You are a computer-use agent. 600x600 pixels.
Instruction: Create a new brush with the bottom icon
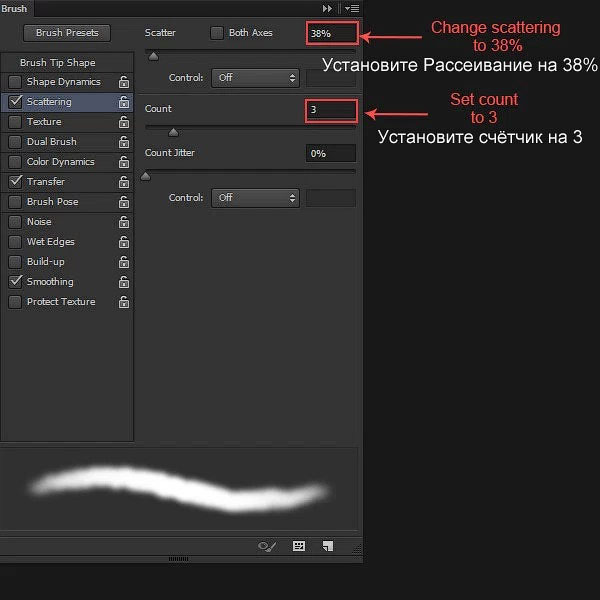click(x=328, y=546)
